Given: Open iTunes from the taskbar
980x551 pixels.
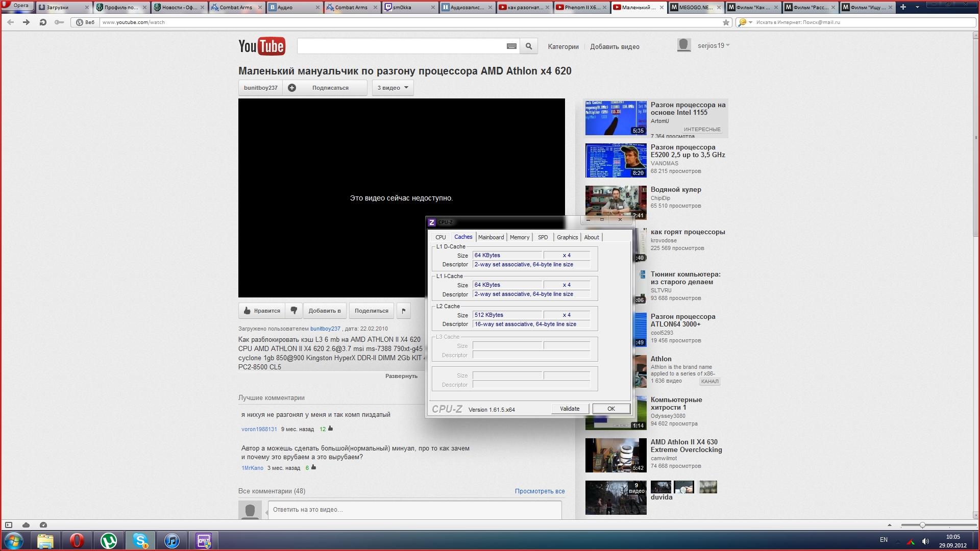Looking at the screenshot, I should click(172, 540).
